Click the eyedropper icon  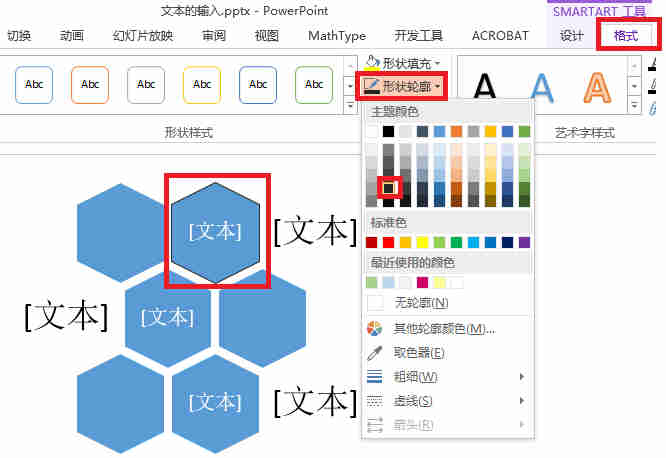375,353
